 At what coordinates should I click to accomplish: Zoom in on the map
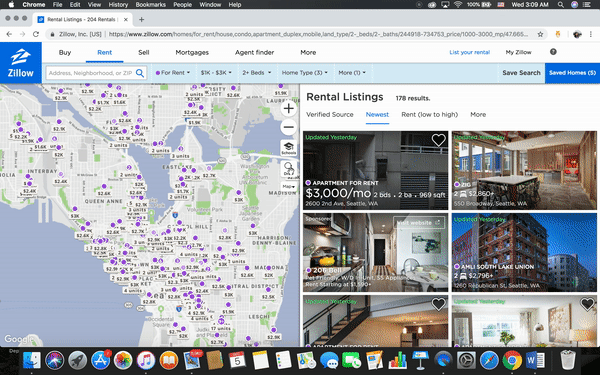pos(289,108)
